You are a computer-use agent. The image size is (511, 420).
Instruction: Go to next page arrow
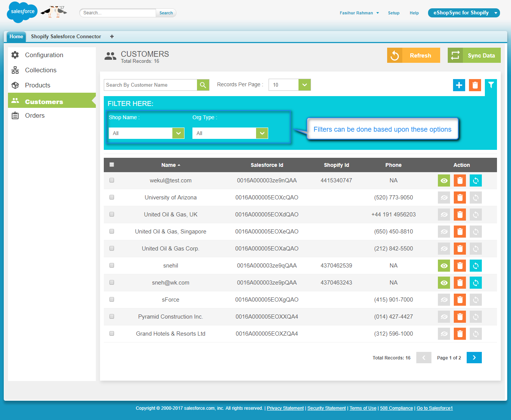(x=474, y=358)
